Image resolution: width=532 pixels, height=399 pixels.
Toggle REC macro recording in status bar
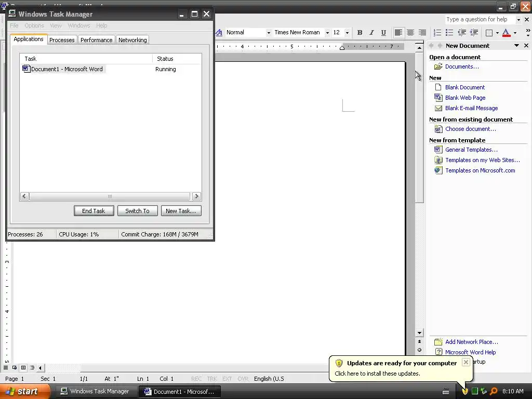tap(196, 379)
